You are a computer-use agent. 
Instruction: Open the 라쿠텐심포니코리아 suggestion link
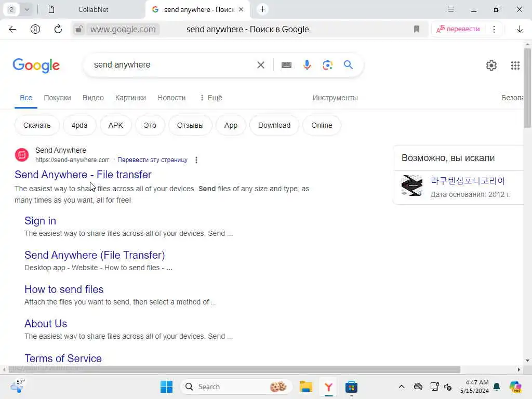pyautogui.click(x=468, y=181)
